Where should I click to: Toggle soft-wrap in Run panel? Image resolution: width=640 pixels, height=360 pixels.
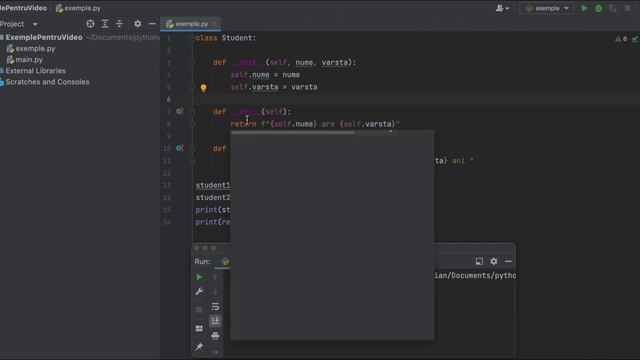215,307
